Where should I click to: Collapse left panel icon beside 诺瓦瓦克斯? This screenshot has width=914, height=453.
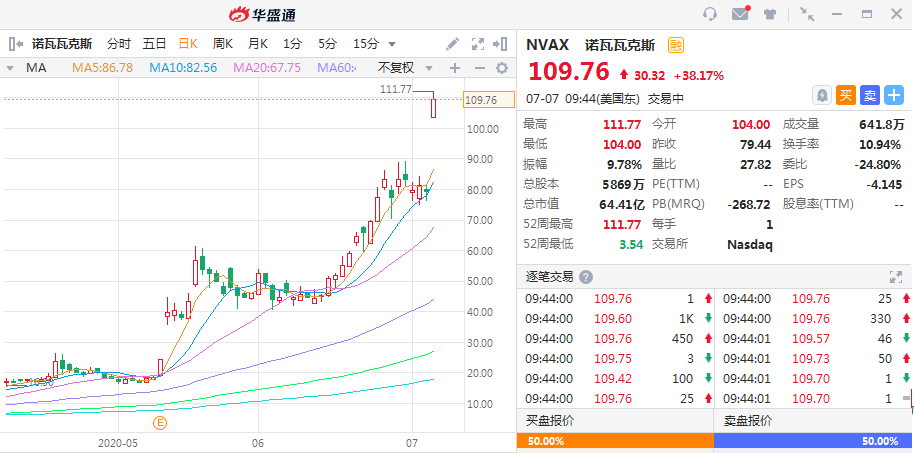(15, 44)
